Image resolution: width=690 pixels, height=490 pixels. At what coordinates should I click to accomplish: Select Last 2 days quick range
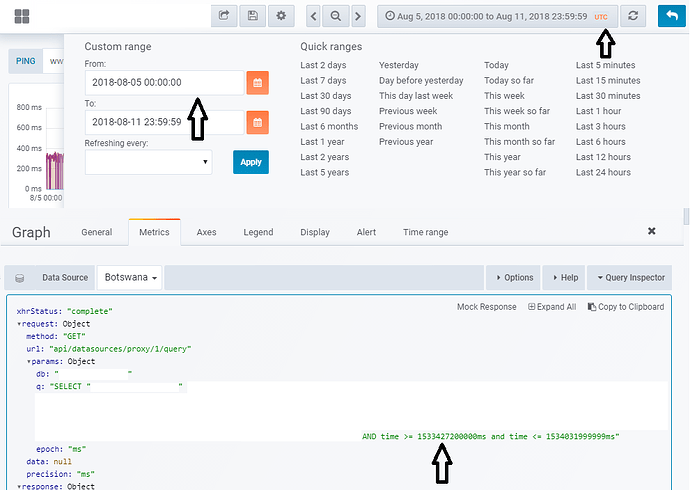coord(323,65)
